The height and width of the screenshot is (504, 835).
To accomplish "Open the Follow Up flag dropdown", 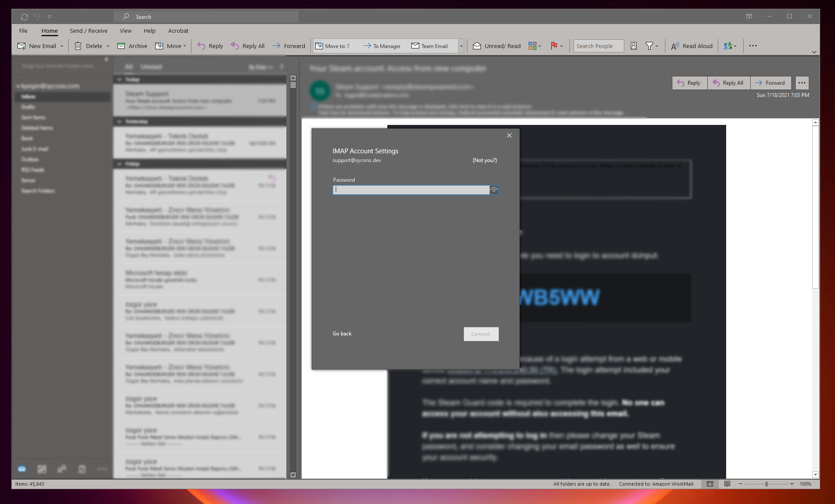I will (x=557, y=46).
